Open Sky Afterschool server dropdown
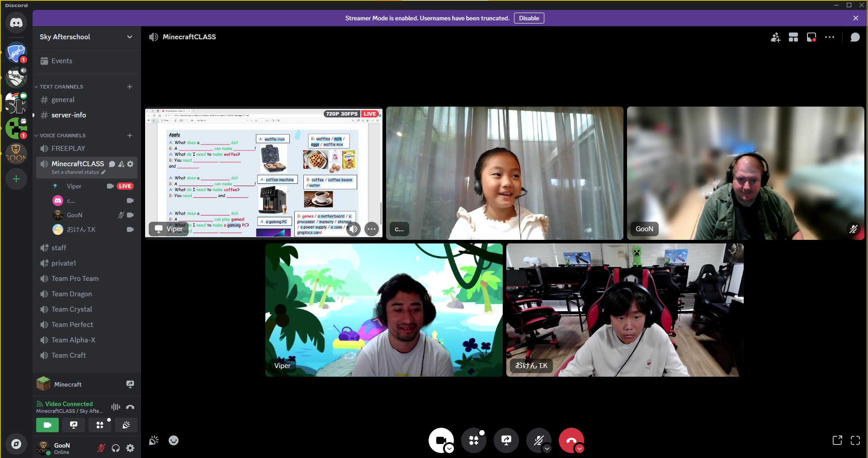Viewport: 868px width, 458px height. click(86, 37)
